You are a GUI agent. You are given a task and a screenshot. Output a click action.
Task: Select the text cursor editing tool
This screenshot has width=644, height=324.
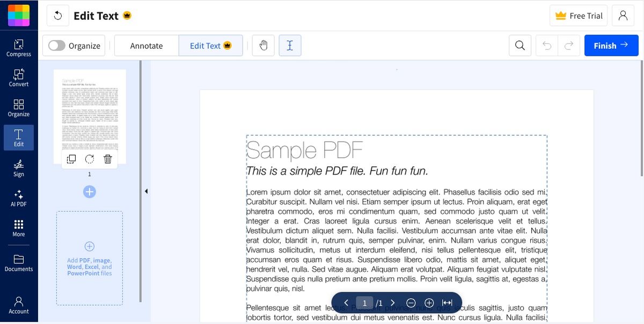290,46
